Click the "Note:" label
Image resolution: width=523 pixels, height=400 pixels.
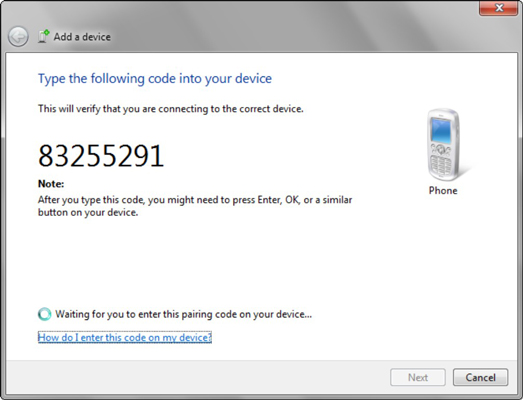pos(51,184)
